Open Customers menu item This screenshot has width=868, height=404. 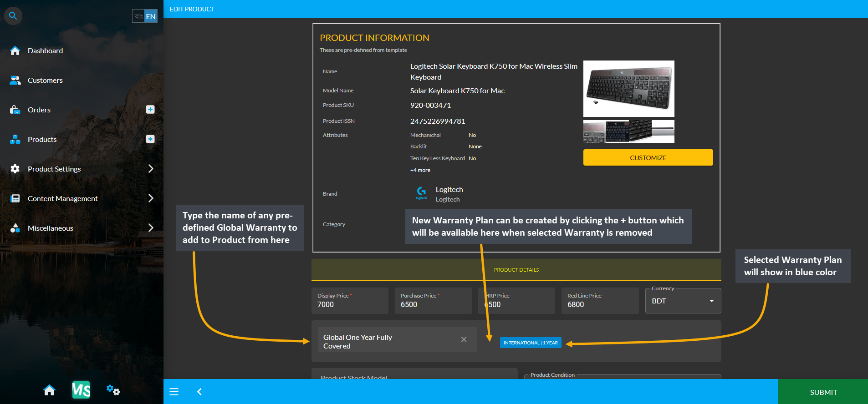[x=45, y=80]
